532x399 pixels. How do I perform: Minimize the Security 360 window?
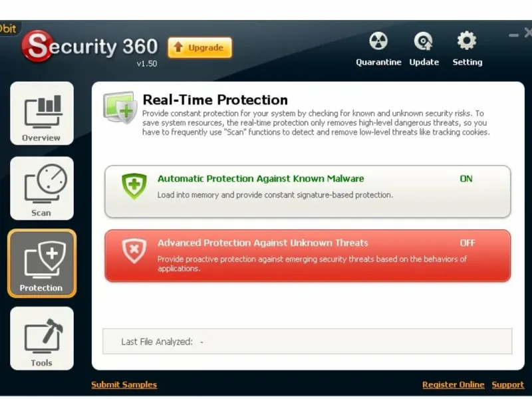tap(513, 34)
